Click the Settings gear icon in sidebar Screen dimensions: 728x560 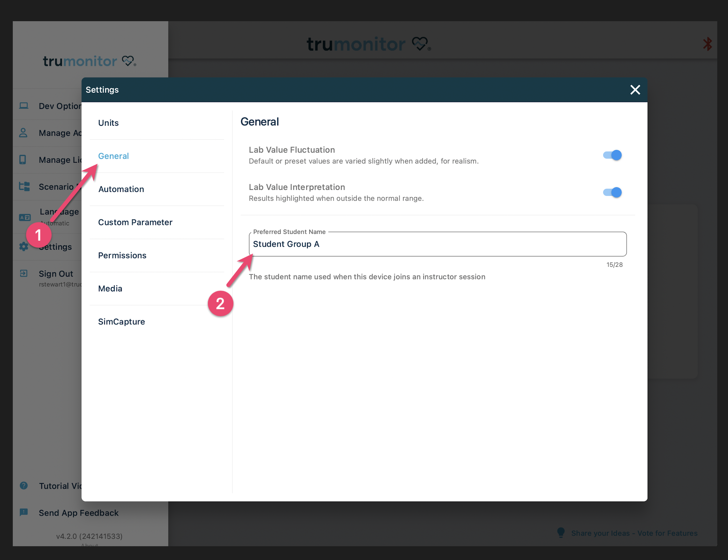pyautogui.click(x=24, y=247)
